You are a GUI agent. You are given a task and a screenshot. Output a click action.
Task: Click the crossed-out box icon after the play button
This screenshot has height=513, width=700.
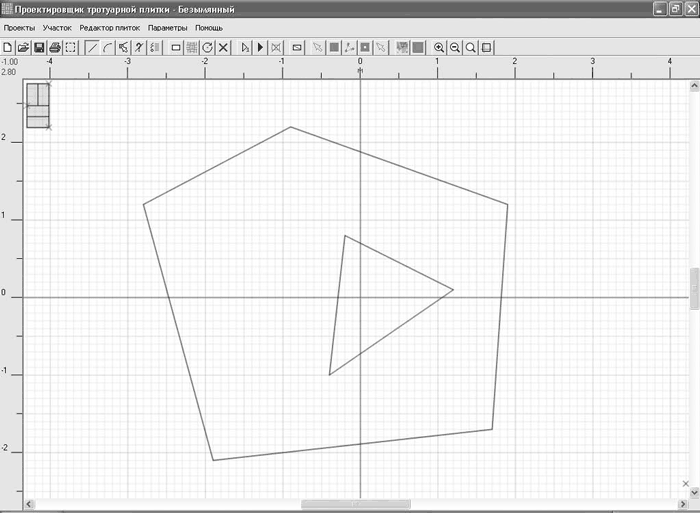[276, 47]
